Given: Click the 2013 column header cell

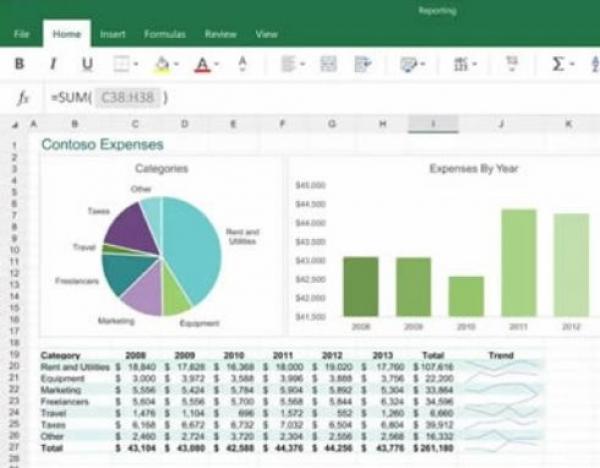Looking at the screenshot, I should click(x=383, y=355).
